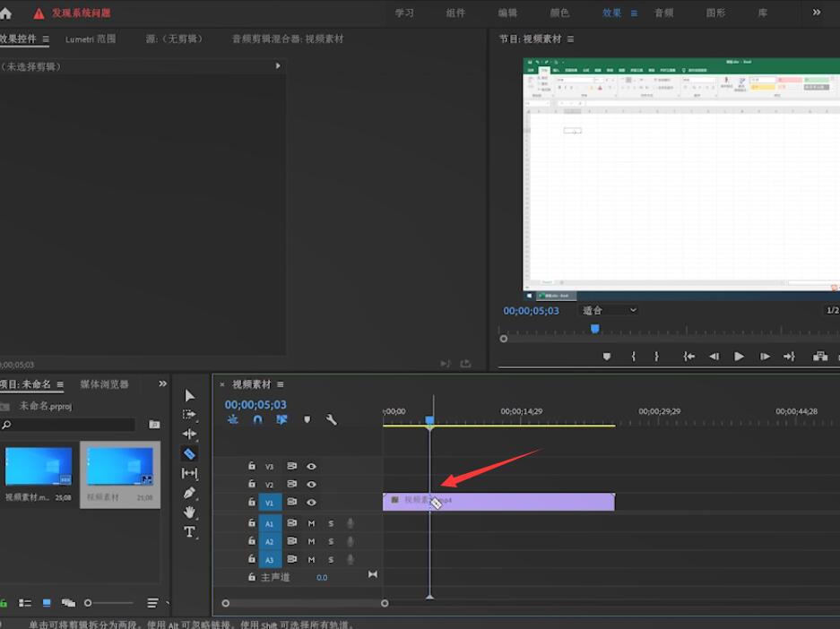The width and height of the screenshot is (840, 629).
Task: Mark Out point in Program monitor
Action: (656, 357)
